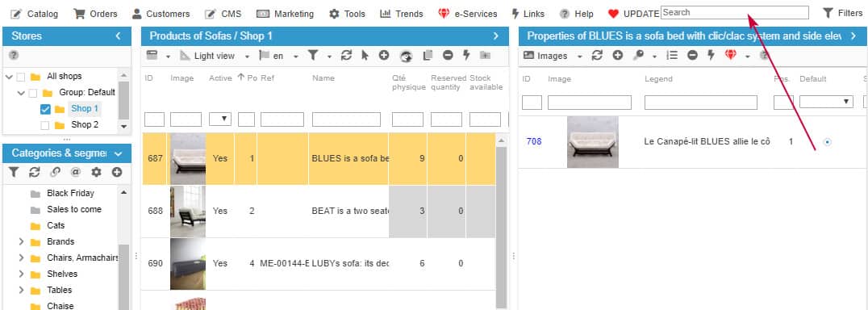The image size is (868, 310).
Task: Focus the top Search field
Action: coord(735,12)
